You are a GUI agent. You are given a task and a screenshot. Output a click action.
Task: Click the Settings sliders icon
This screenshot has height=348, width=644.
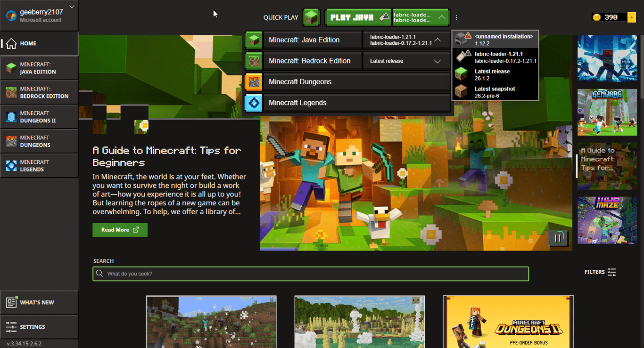[x=11, y=327]
